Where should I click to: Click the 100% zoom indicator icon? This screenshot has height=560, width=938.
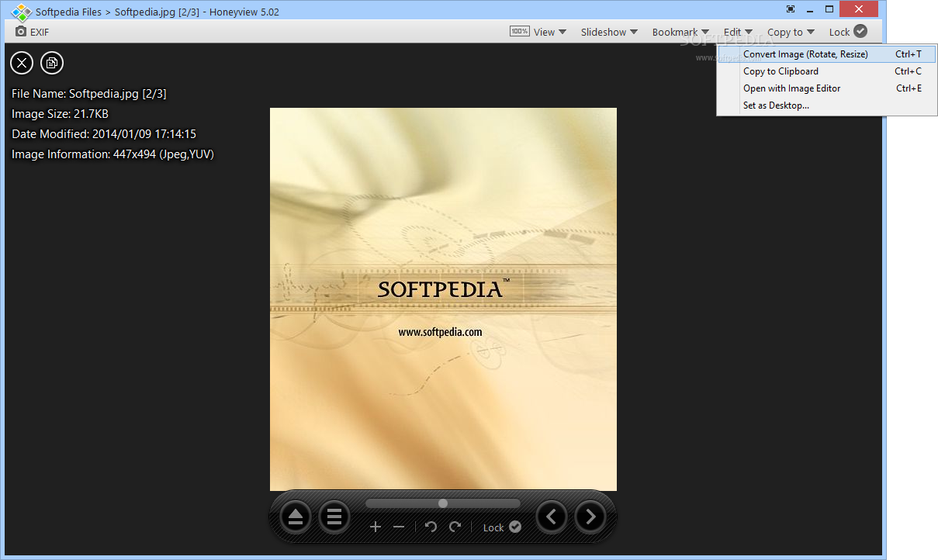point(520,32)
